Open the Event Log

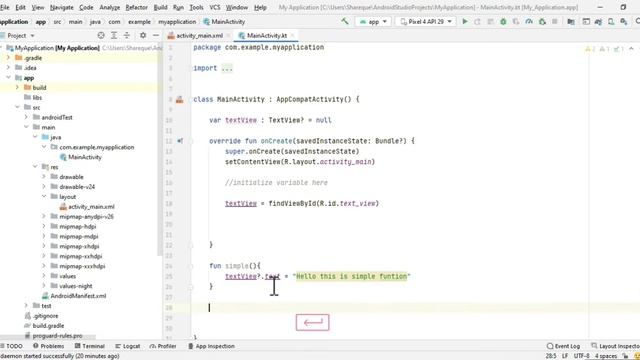tap(563, 346)
